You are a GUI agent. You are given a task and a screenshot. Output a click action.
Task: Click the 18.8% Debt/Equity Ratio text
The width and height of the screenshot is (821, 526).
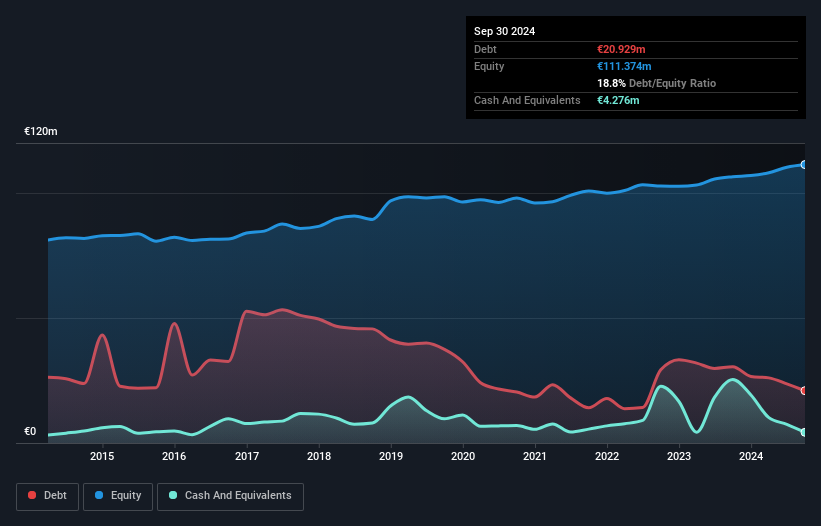(x=657, y=83)
